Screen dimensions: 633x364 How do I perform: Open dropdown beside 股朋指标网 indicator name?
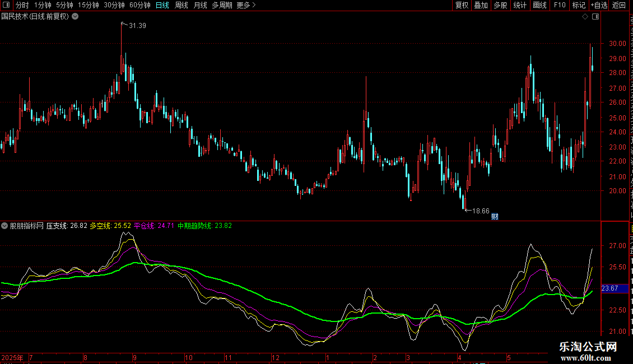pos(4,226)
